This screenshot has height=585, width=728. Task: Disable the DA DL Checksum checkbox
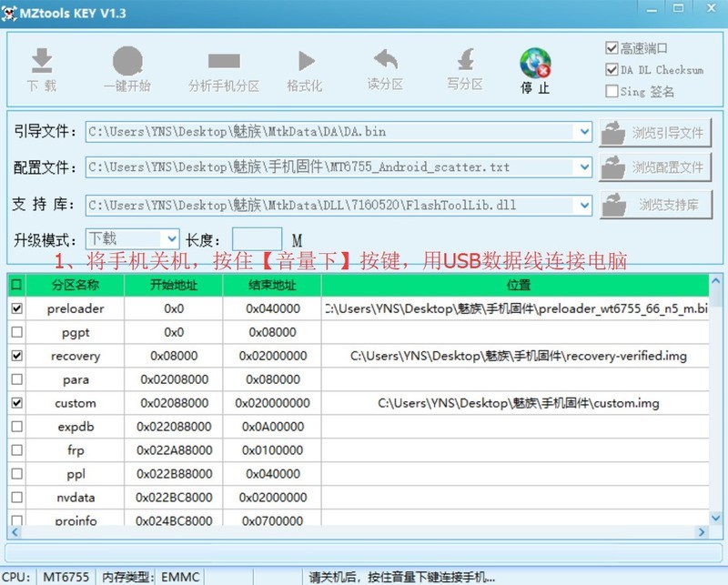pos(612,69)
